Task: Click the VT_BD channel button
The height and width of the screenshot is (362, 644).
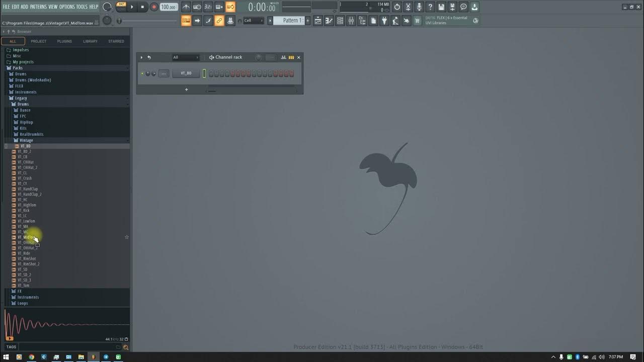Action: 186,73
